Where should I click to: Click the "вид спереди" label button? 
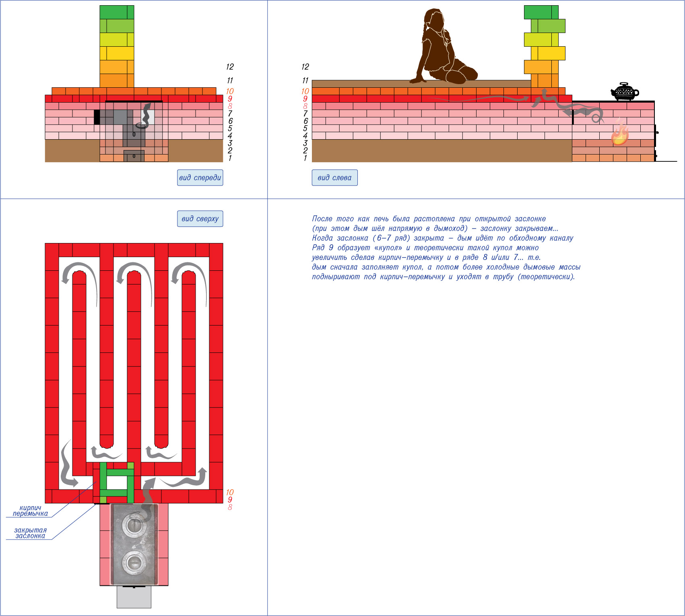pyautogui.click(x=200, y=178)
